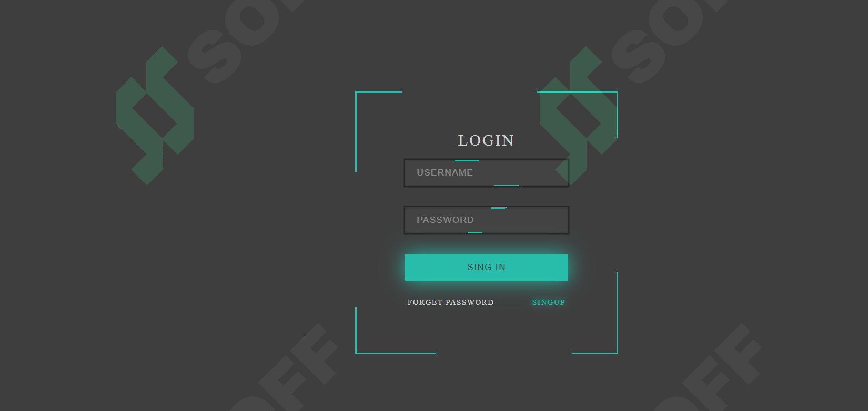Click the OFF watermark text at bottom left
The height and width of the screenshot is (411, 868).
287,371
